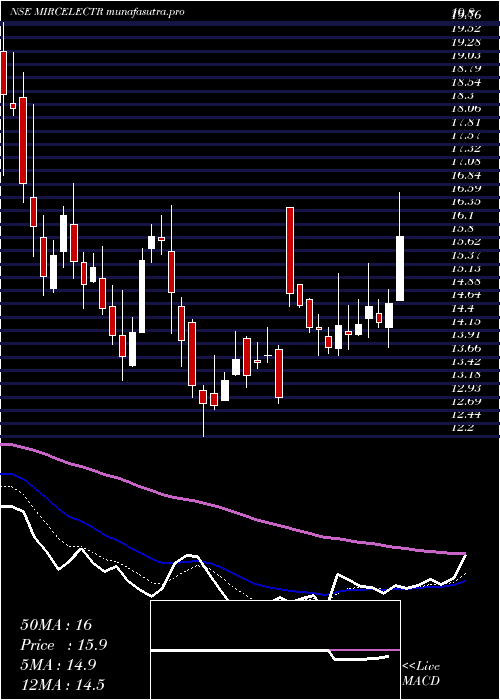The width and height of the screenshot is (500, 700).
Task: Select the 17.32 price axis label
Action: pos(466,148)
